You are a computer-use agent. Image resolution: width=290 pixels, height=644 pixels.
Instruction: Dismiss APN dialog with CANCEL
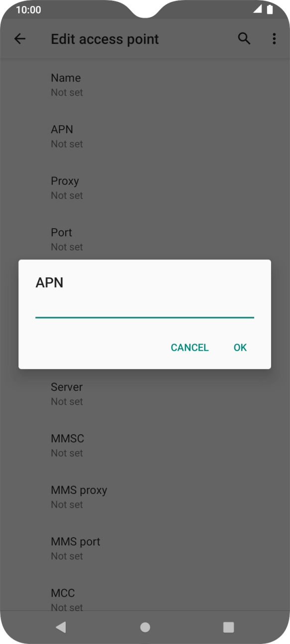(x=190, y=347)
